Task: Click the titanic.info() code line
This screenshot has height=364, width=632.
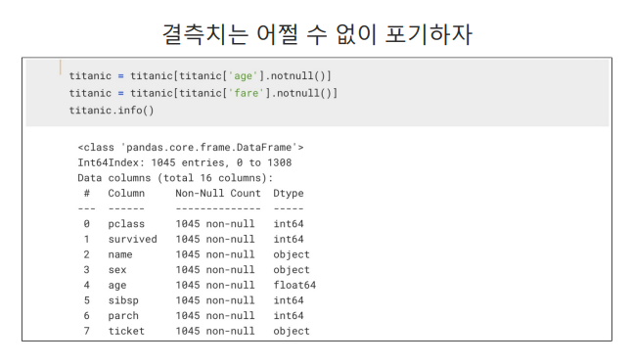Action: (x=112, y=110)
